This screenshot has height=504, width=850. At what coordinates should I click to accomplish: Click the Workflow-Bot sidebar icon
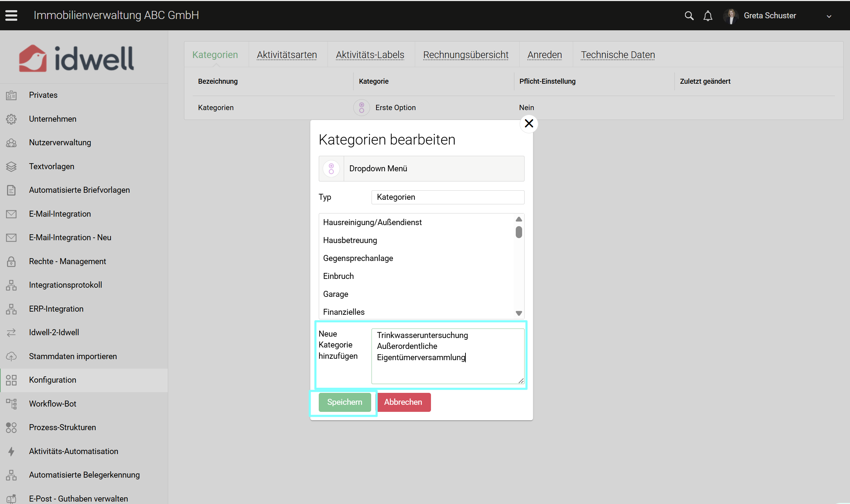[11, 404]
